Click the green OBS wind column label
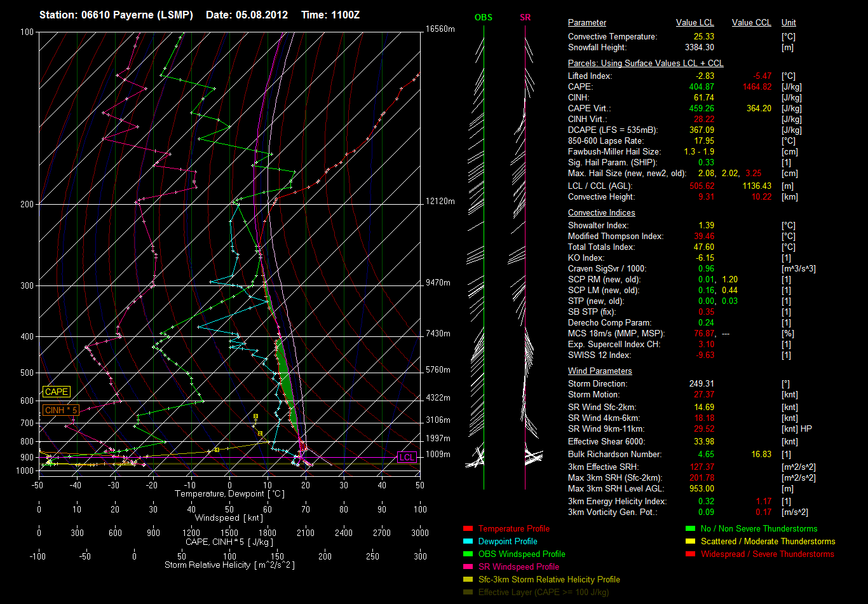Screen dimensions: 868x604 [484, 18]
